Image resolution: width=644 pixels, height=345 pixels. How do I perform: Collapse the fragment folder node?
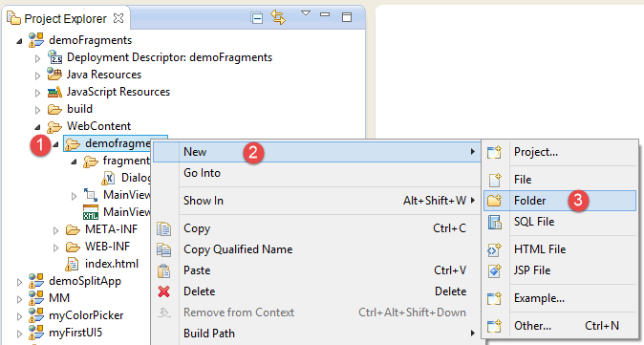74,162
